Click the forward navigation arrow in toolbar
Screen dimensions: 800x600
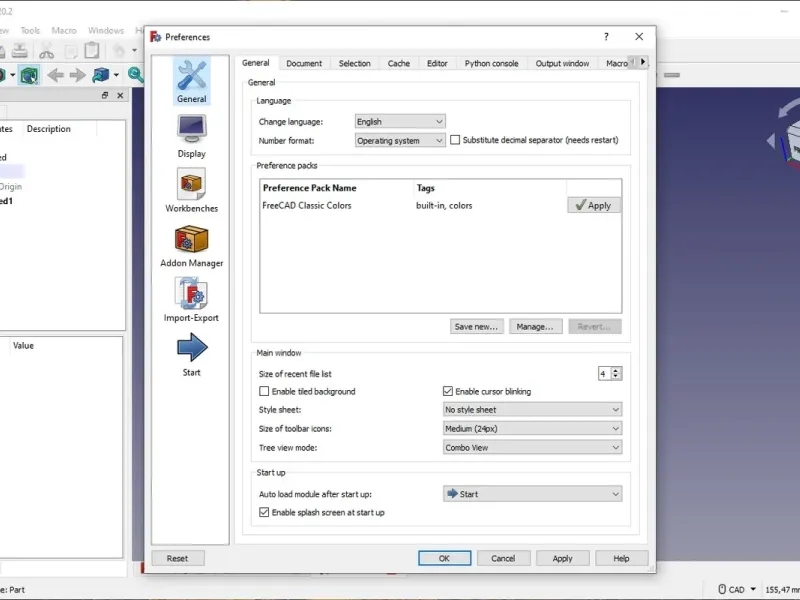[x=78, y=76]
